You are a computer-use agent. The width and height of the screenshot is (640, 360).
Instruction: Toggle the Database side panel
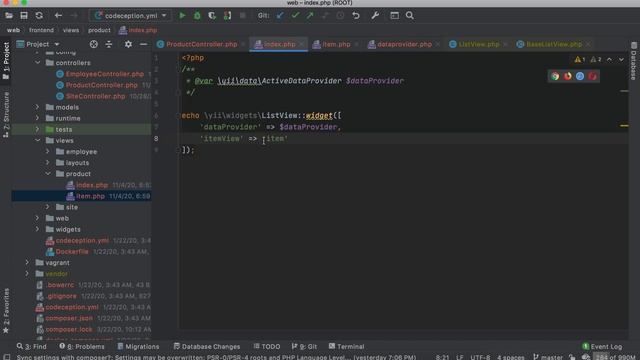tap(634, 61)
